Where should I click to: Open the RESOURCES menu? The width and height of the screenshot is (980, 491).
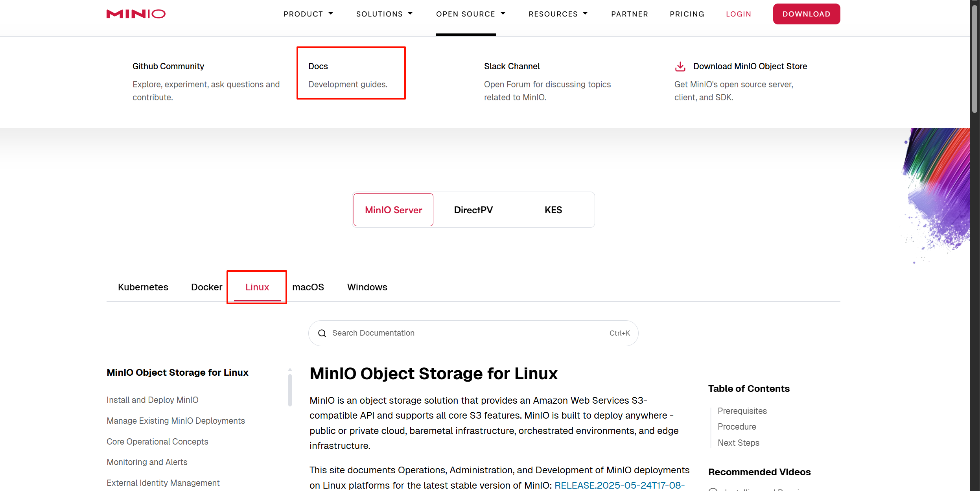[553, 14]
